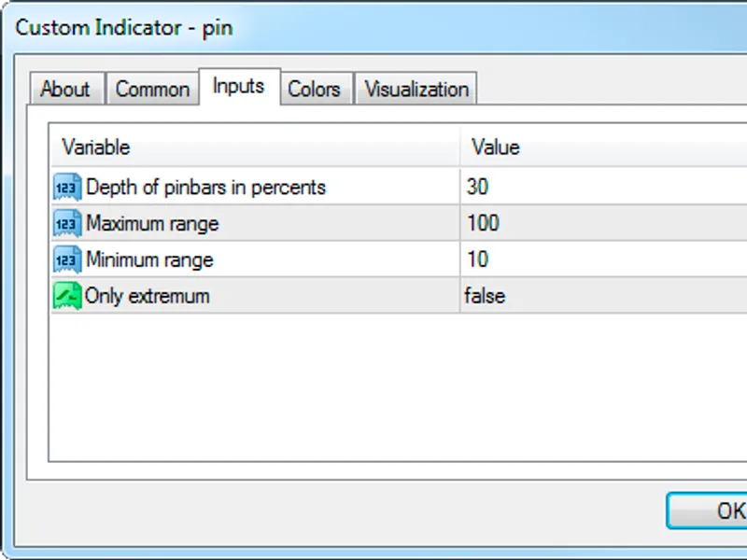The height and width of the screenshot is (560, 747).
Task: Click the integer icon beside Depth of pinbars
Action: [67, 188]
